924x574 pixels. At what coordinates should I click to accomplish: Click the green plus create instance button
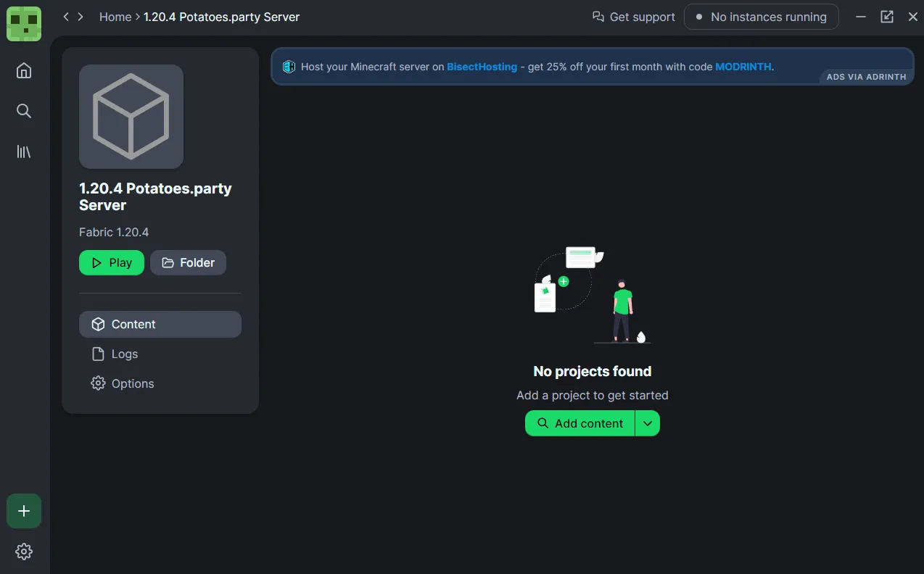click(24, 511)
